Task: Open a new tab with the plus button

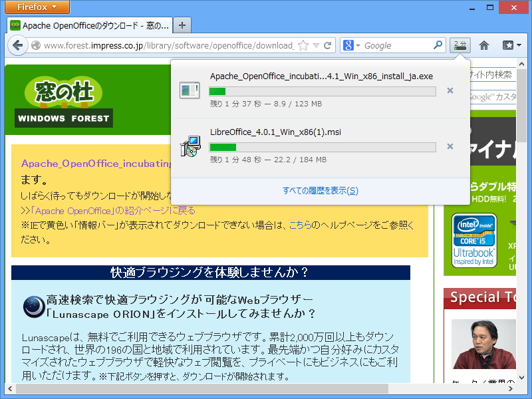Action: click(182, 25)
